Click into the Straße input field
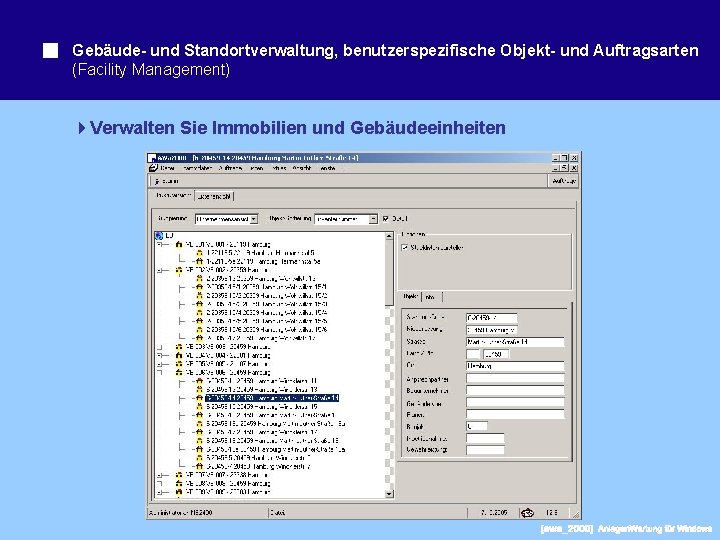This screenshot has height=540, width=720. pos(515,342)
